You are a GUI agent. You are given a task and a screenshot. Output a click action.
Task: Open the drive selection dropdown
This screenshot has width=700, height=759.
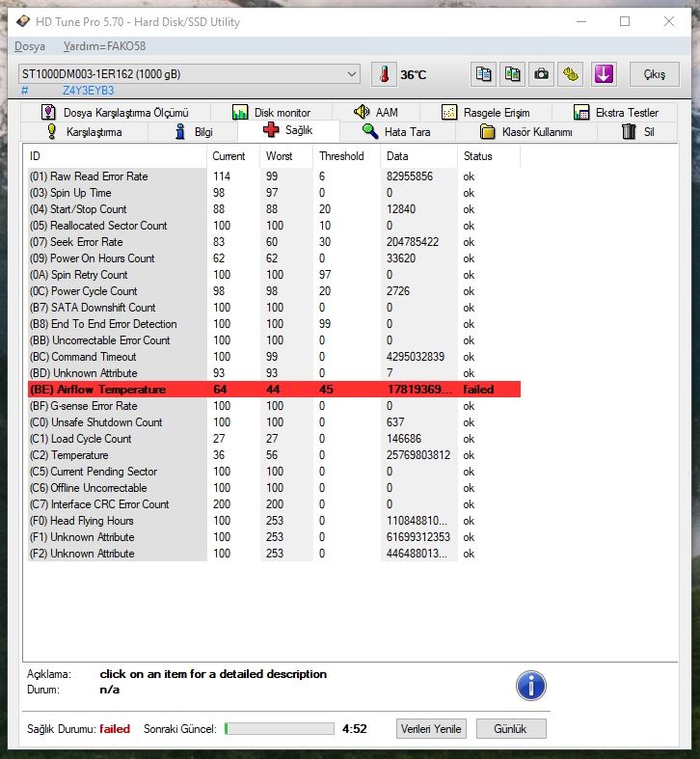coord(189,74)
